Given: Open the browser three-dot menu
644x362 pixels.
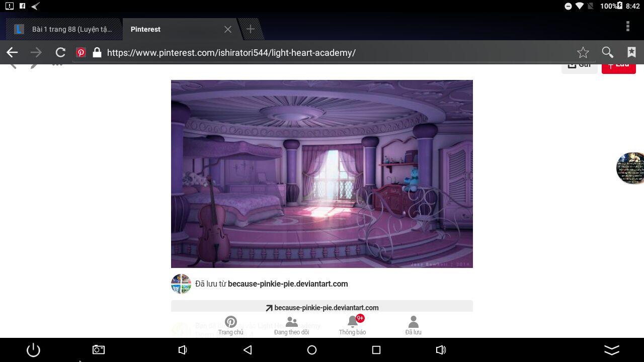Looking at the screenshot, I should 627,26.
